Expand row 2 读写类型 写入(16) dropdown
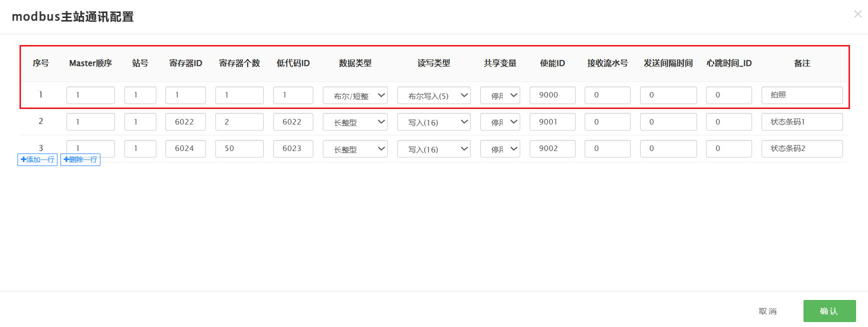This screenshot has height=327, width=868. (434, 122)
